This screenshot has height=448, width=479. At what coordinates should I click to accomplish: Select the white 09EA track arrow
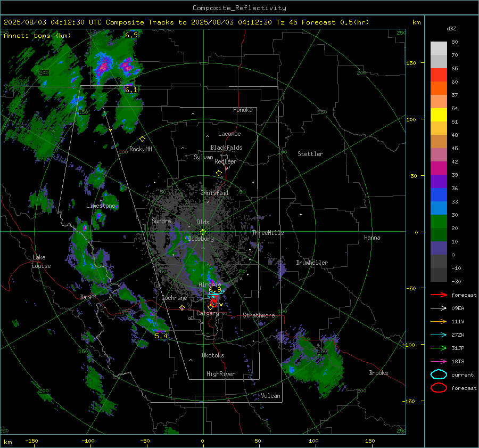click(439, 308)
